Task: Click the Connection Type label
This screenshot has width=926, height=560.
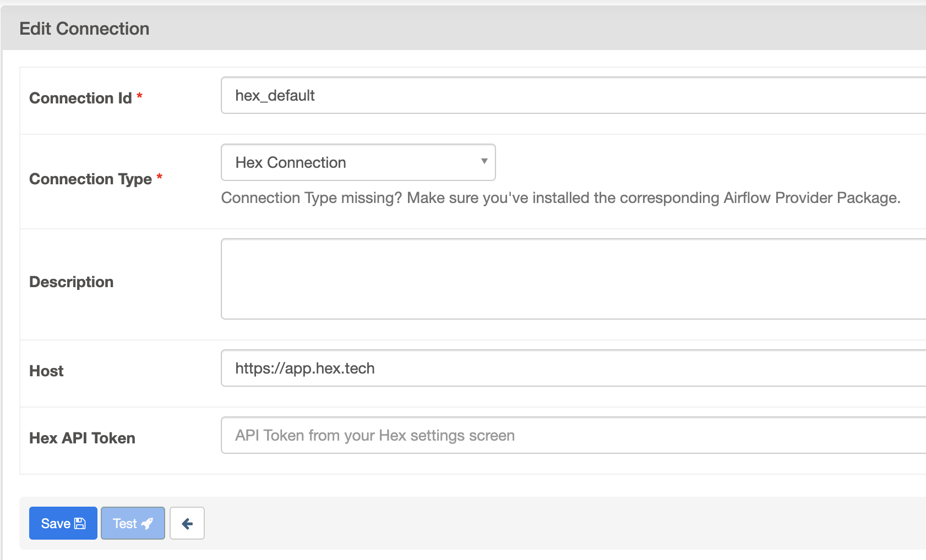Action: [90, 179]
